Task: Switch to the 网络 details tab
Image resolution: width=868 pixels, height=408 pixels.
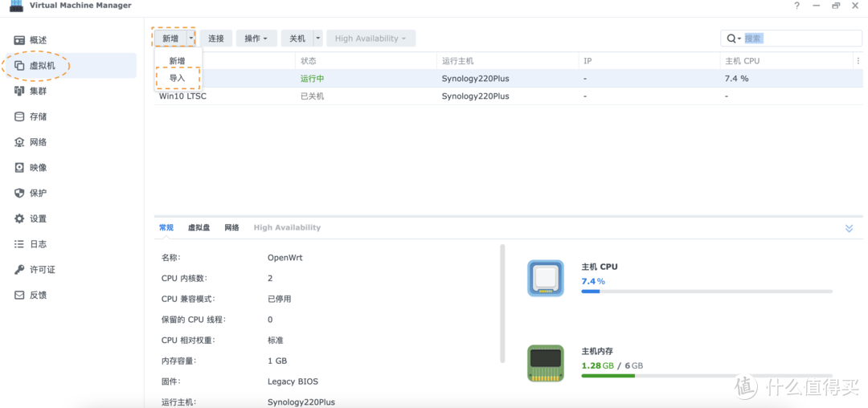Action: point(231,228)
